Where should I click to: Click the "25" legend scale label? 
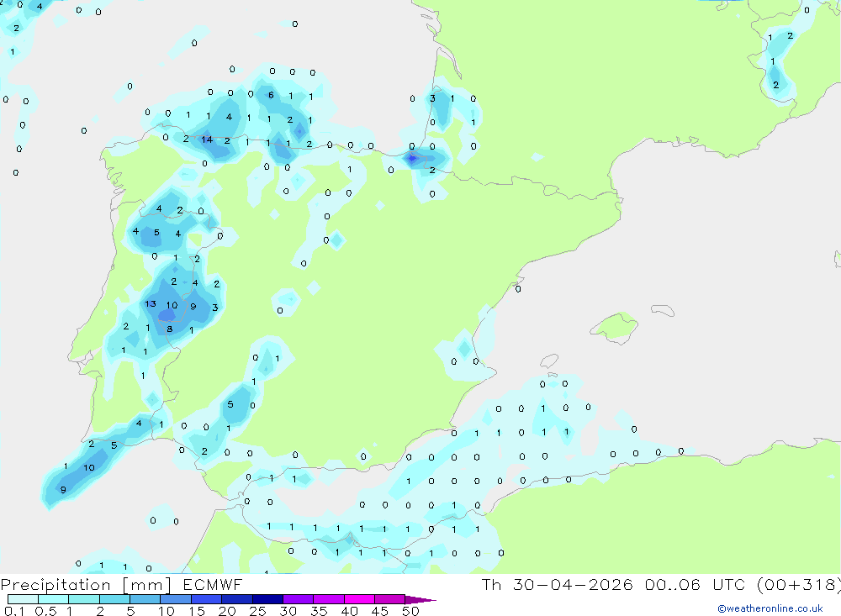[x=257, y=611]
